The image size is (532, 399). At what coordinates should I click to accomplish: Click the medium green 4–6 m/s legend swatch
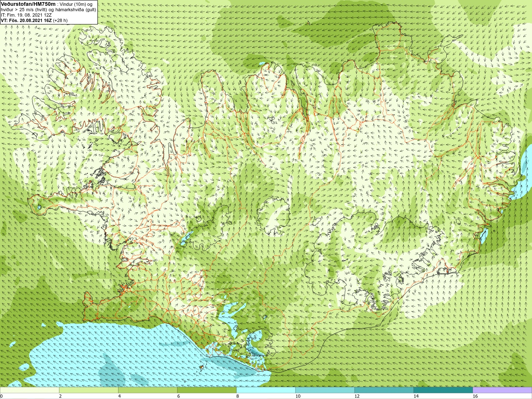pos(148,390)
